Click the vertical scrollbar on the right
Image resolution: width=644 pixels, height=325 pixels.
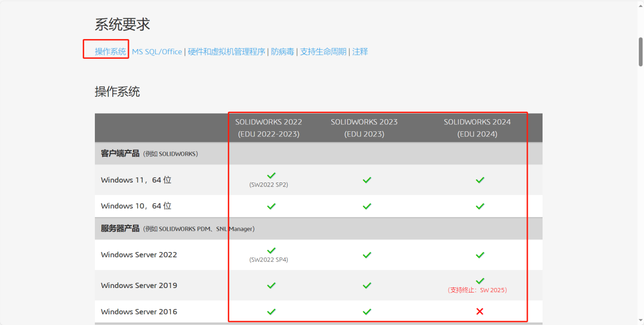pos(640,48)
